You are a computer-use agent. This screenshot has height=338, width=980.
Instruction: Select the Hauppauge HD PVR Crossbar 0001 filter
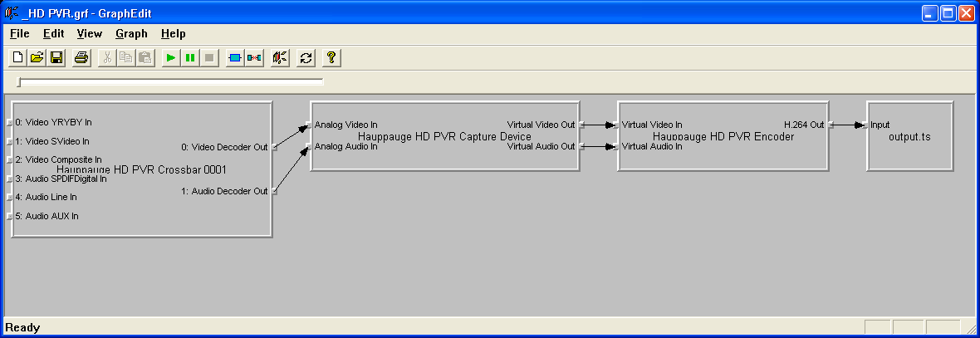click(x=141, y=170)
